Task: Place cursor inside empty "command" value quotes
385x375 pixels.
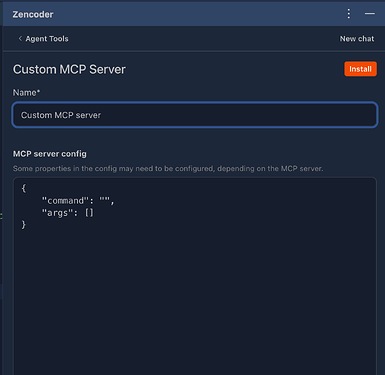Action: tap(105, 200)
